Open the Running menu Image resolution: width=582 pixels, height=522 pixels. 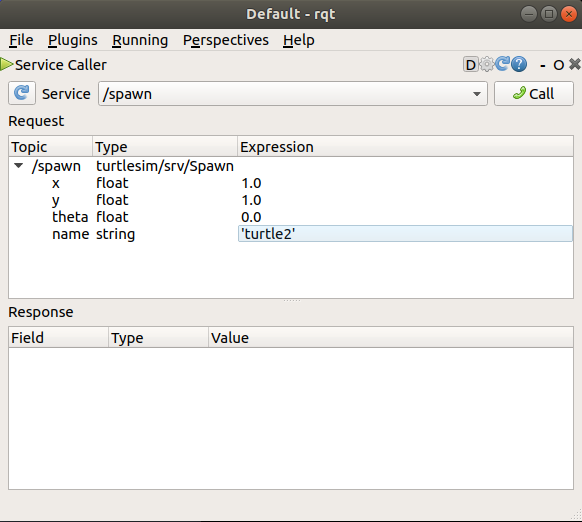click(x=140, y=40)
